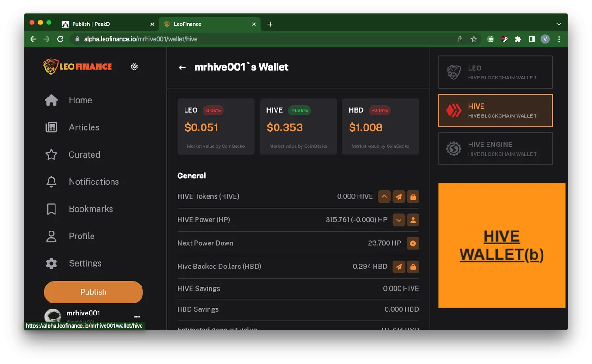The image size is (592, 364).
Task: Select HIVE Hive Blockchain Wallet
Action: (x=495, y=110)
